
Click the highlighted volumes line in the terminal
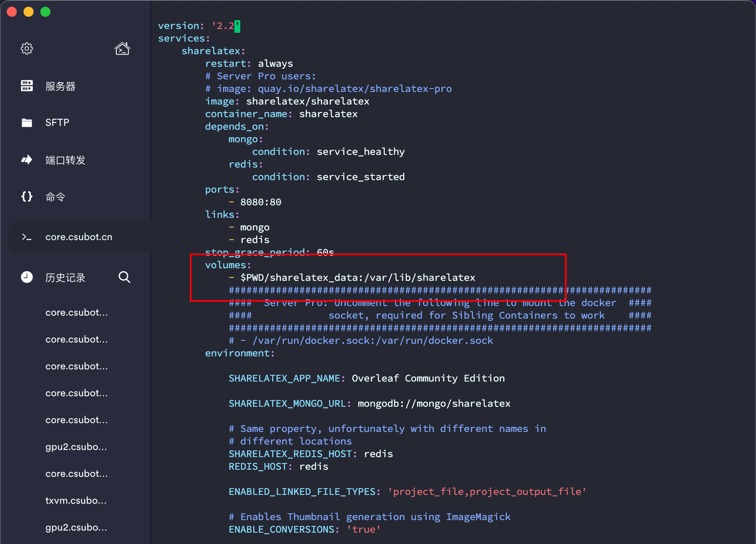click(x=228, y=265)
